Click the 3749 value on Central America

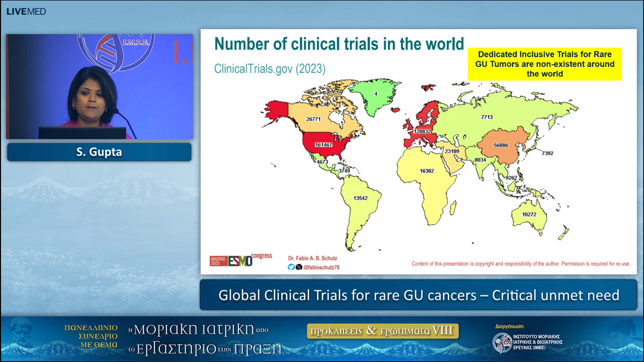click(x=344, y=171)
